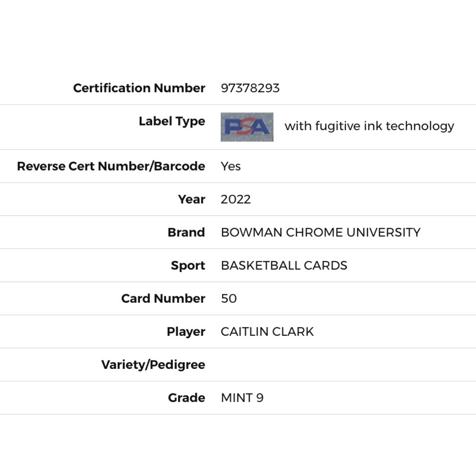The height and width of the screenshot is (476, 476).
Task: Click the fugitive ink technology text
Action: [x=369, y=126]
